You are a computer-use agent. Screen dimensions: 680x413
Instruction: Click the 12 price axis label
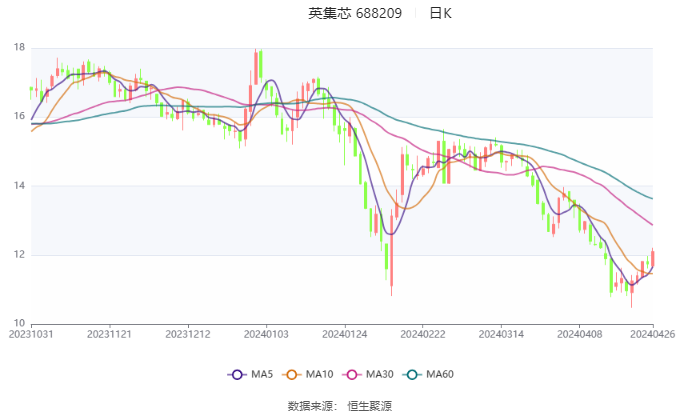point(19,254)
